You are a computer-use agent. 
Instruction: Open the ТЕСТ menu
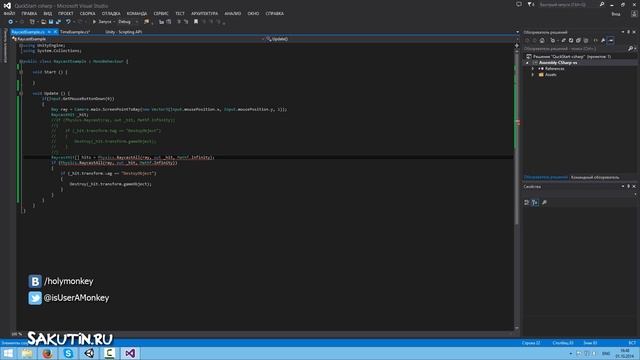[180, 13]
